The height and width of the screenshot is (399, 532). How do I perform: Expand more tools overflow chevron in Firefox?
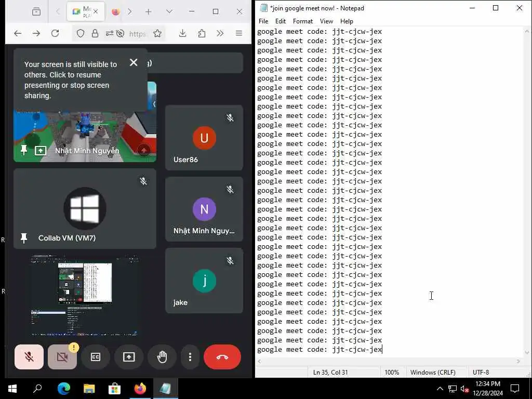pos(220,33)
